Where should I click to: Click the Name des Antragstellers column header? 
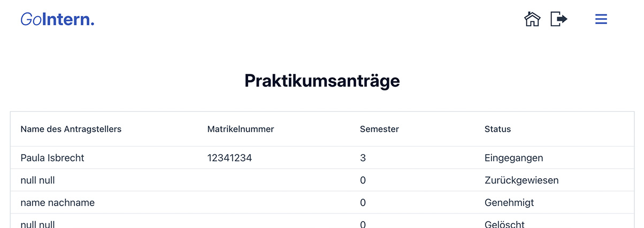71,129
